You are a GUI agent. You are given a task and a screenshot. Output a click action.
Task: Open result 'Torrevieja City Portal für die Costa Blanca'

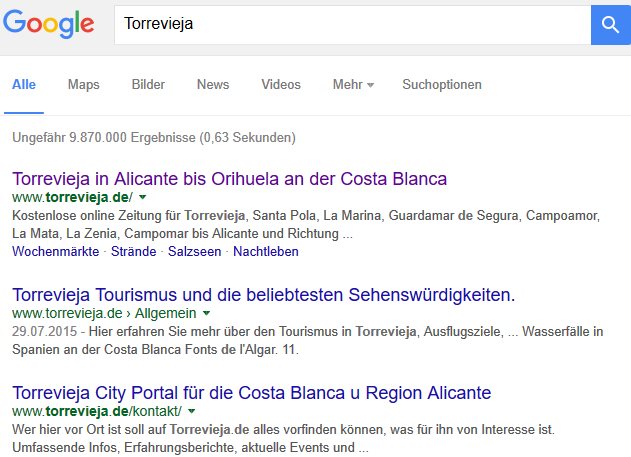252,393
